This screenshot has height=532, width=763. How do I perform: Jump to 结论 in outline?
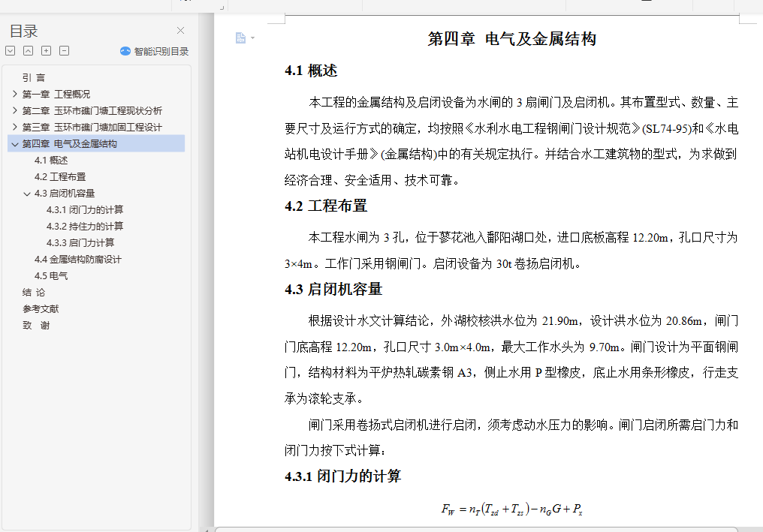click(x=34, y=292)
